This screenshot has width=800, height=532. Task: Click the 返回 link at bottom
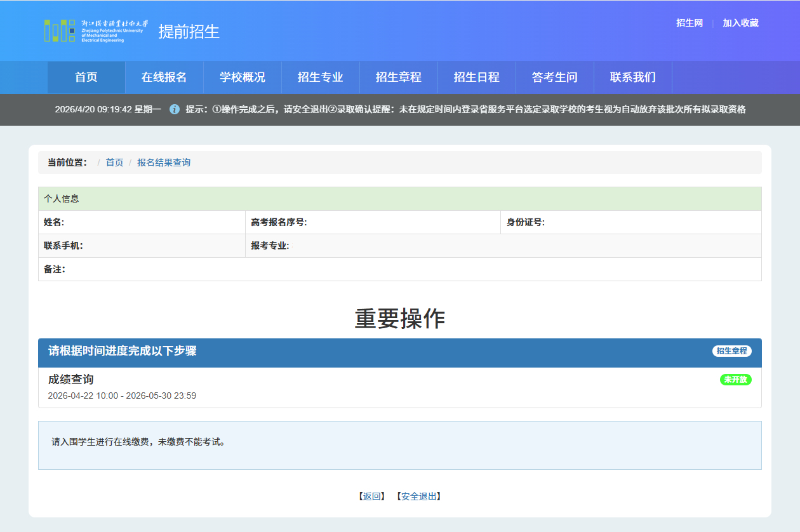point(372,496)
